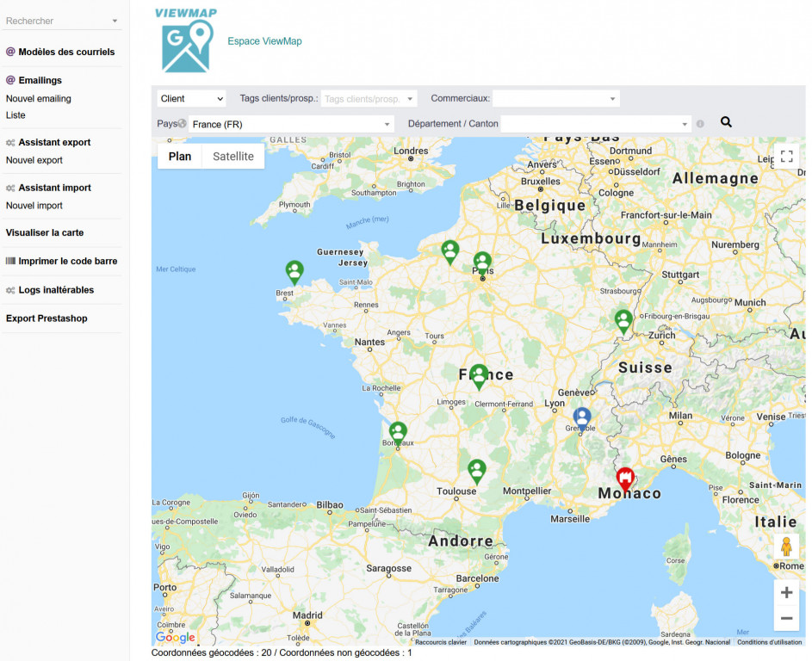This screenshot has height=661, width=812.
Task: Click Nouvel import link
Action: point(34,206)
